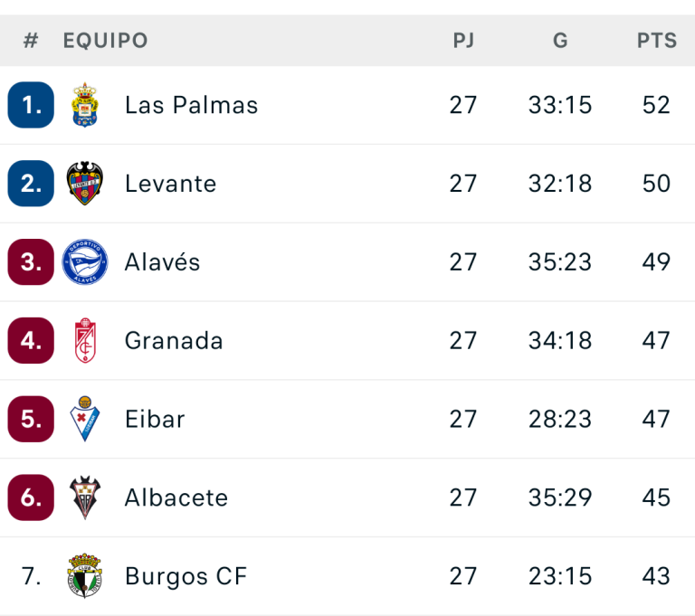Click the EQUIPO column header
Viewport: 695px width, 616px height.
point(105,41)
